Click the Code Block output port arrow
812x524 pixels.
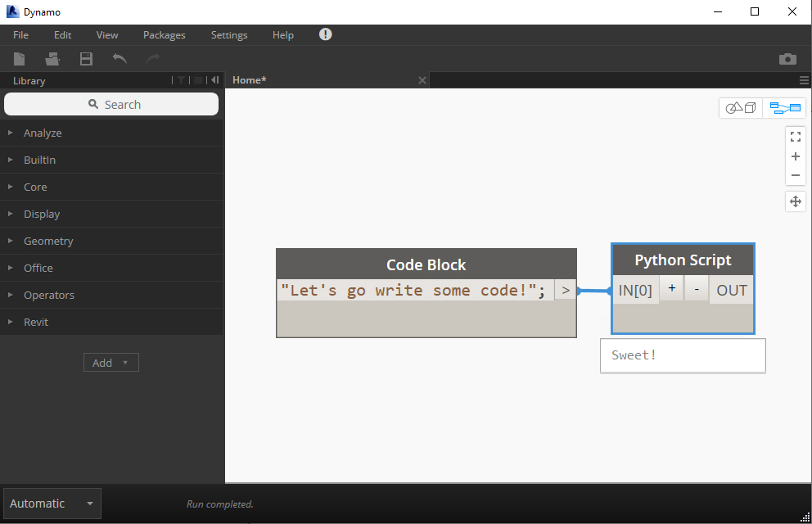click(565, 290)
